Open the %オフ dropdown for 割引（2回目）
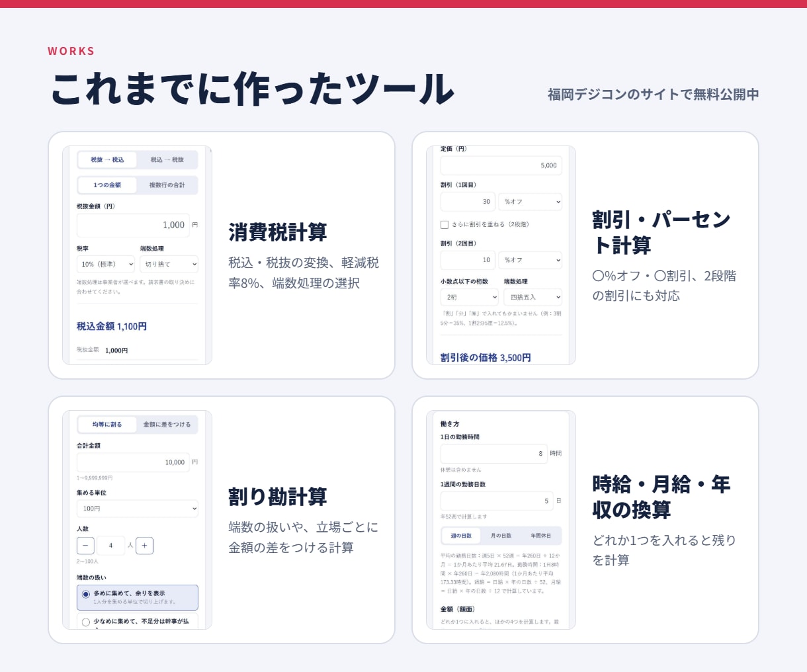807x672 pixels. coord(531,260)
